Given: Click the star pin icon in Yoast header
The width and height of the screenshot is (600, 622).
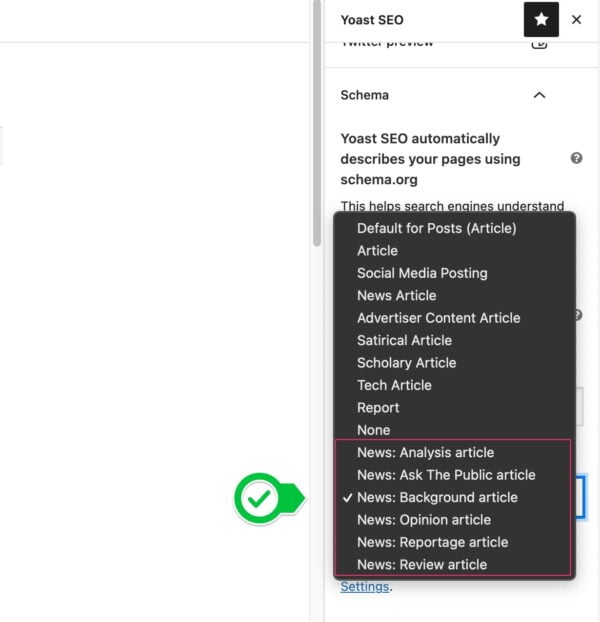Looking at the screenshot, I should [x=541, y=20].
